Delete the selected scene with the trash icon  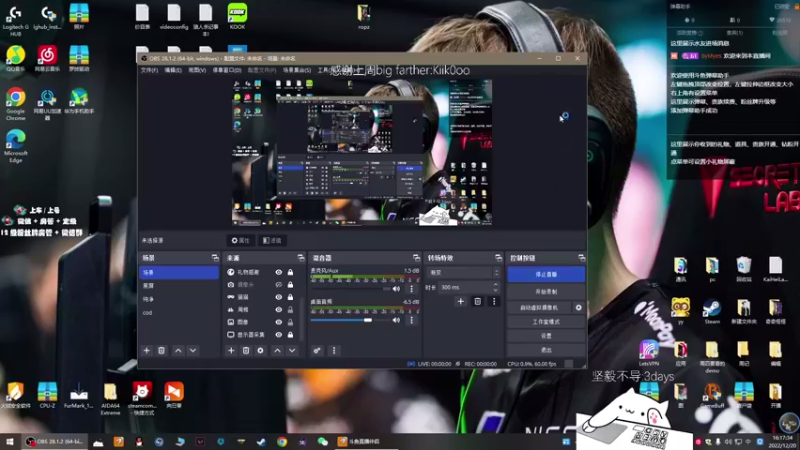click(x=161, y=351)
